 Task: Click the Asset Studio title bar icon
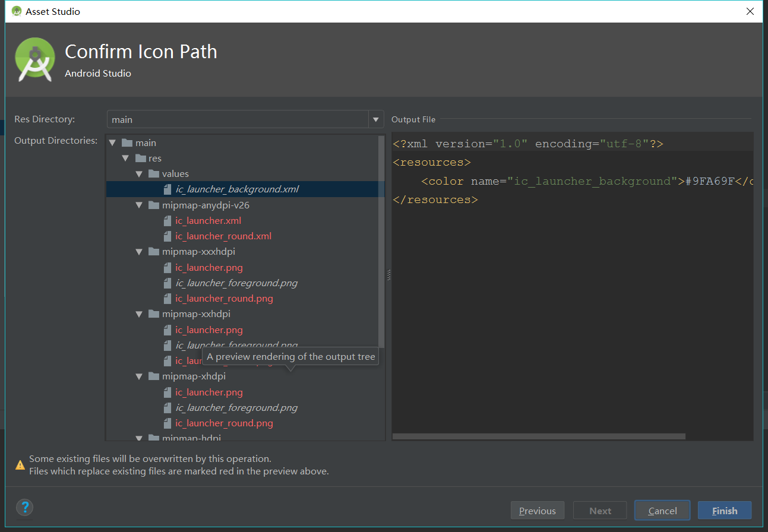(17, 11)
